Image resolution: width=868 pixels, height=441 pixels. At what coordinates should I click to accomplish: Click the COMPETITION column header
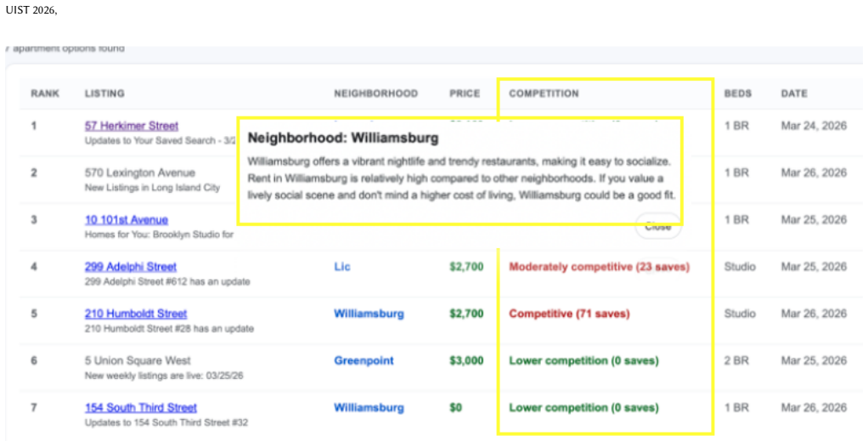click(544, 93)
